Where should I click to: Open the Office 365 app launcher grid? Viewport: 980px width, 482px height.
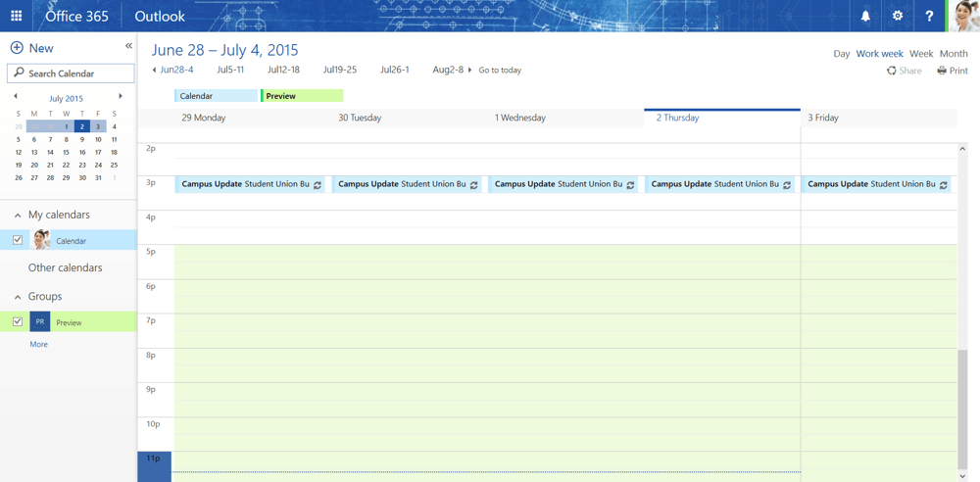click(16, 16)
